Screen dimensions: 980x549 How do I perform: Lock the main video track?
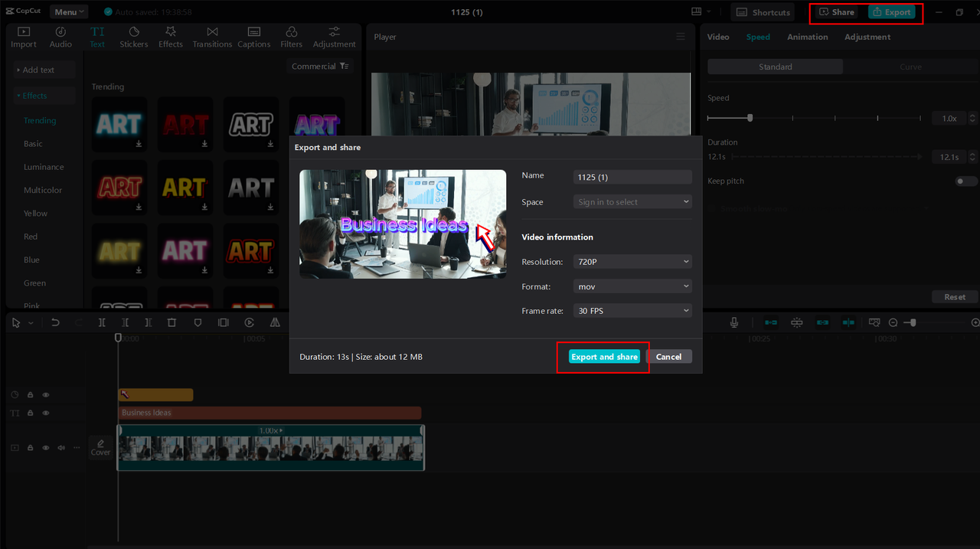[30, 447]
